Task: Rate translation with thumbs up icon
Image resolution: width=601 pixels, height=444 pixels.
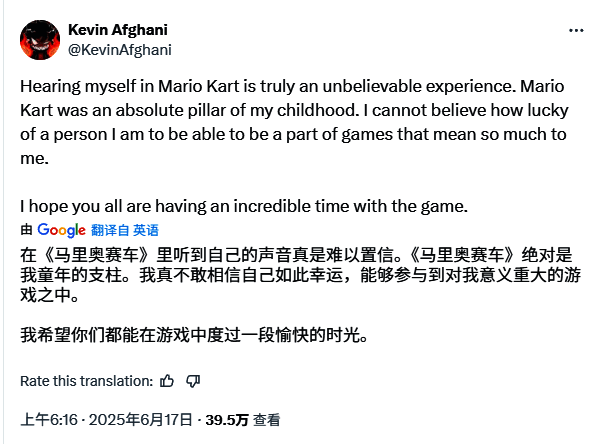Action: [x=167, y=381]
